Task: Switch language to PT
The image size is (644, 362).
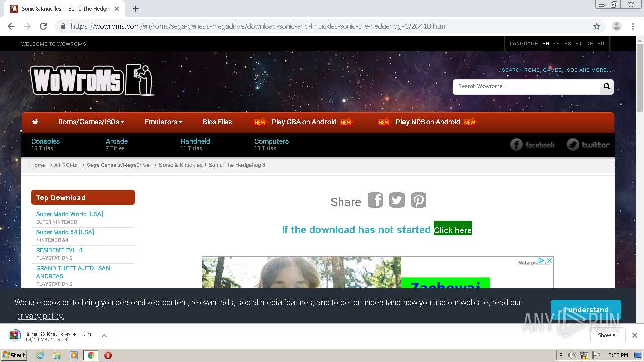Action: [x=579, y=44]
